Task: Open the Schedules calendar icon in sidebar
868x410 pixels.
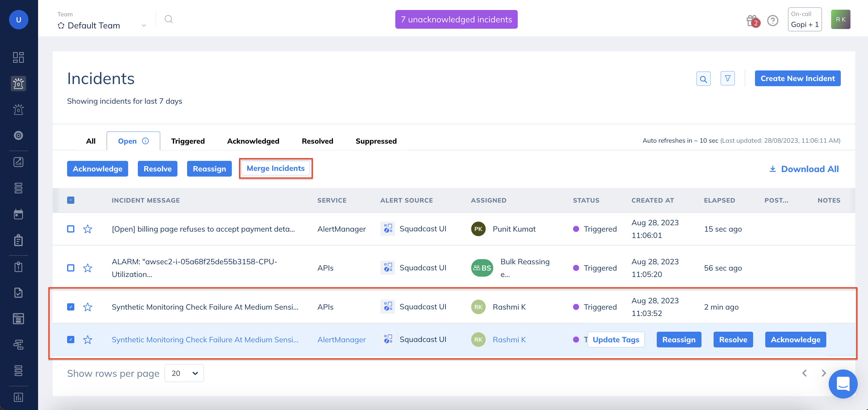Action: coord(18,213)
